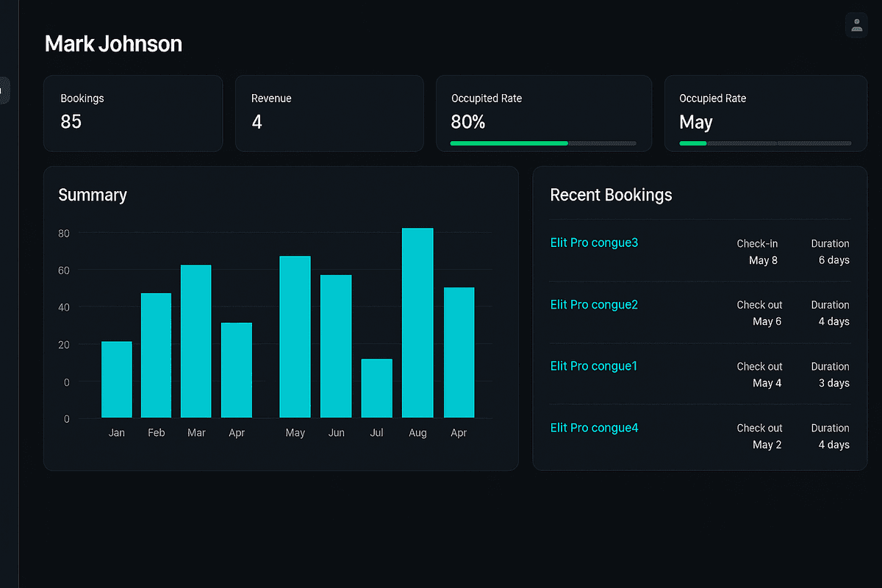Click the Mark Johnson page heading
Viewport: 882px width, 588px height.
(x=113, y=43)
